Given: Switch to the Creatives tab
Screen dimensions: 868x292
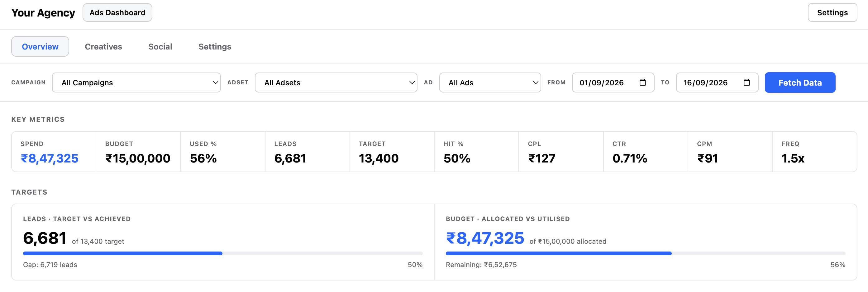Looking at the screenshot, I should pos(103,46).
